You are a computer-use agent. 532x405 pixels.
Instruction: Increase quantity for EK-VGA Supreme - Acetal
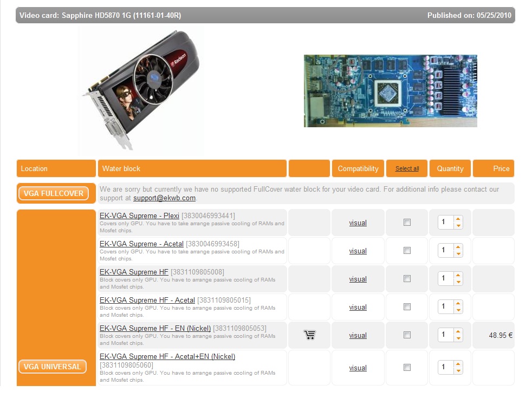458,247
